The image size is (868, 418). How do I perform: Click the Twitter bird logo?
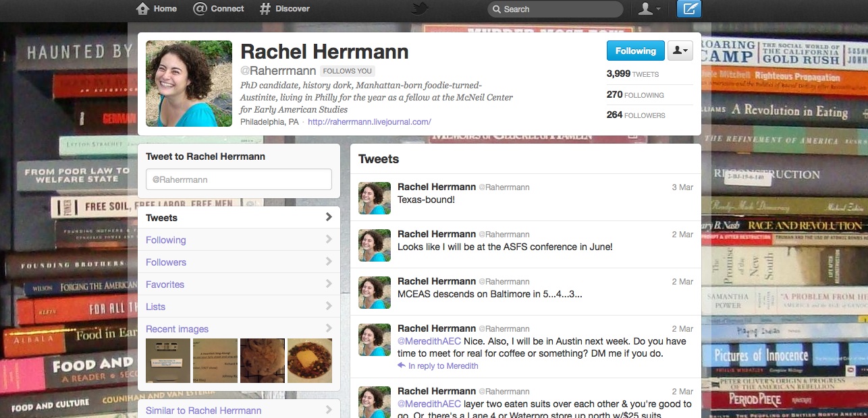421,9
